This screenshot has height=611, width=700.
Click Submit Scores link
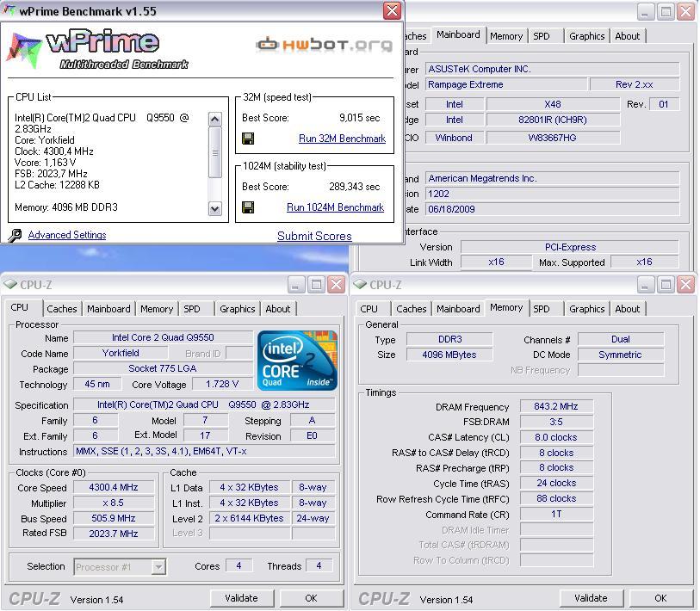(x=314, y=236)
